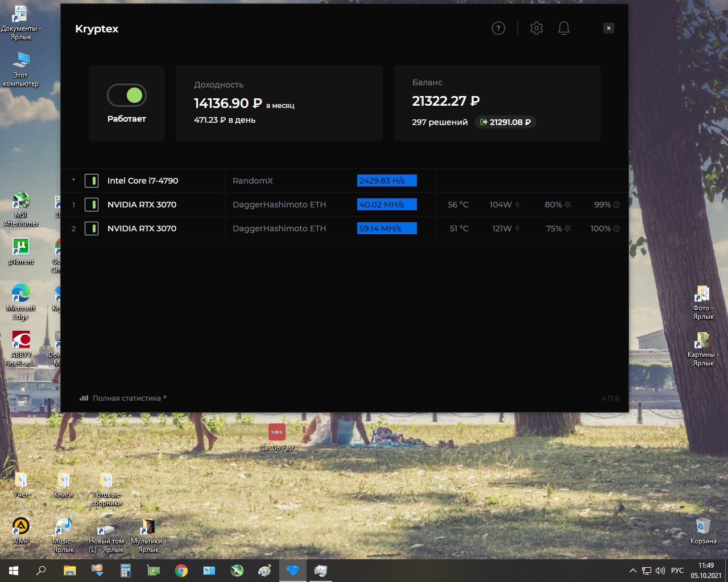Viewport: 728px width, 582px height.
Task: Select 'Car Go Fast' MP3 file
Action: tap(277, 437)
